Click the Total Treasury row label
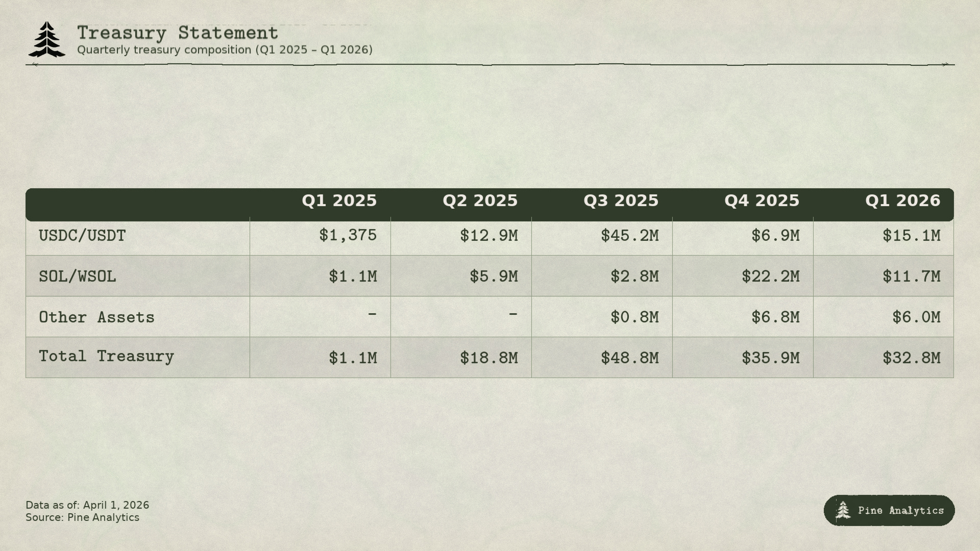980x551 pixels. pyautogui.click(x=106, y=356)
